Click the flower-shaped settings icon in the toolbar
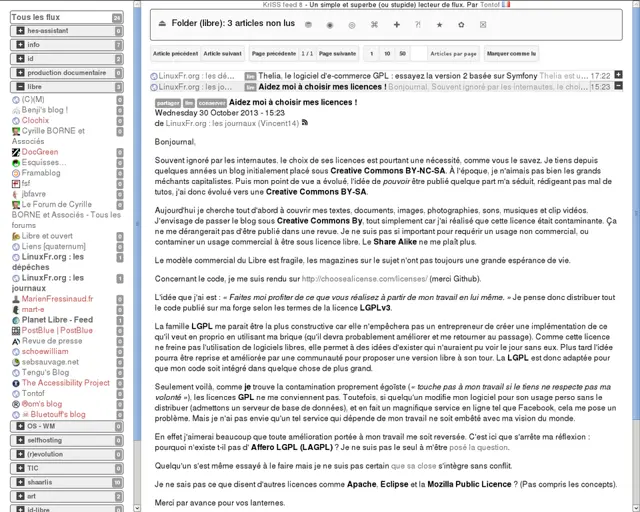Image resolution: width=640 pixels, height=512 pixels. click(461, 25)
